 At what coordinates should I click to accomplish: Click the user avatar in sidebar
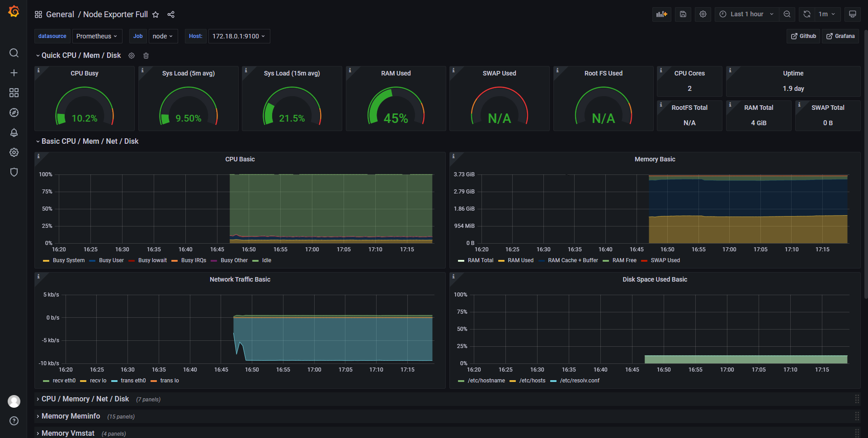14,401
